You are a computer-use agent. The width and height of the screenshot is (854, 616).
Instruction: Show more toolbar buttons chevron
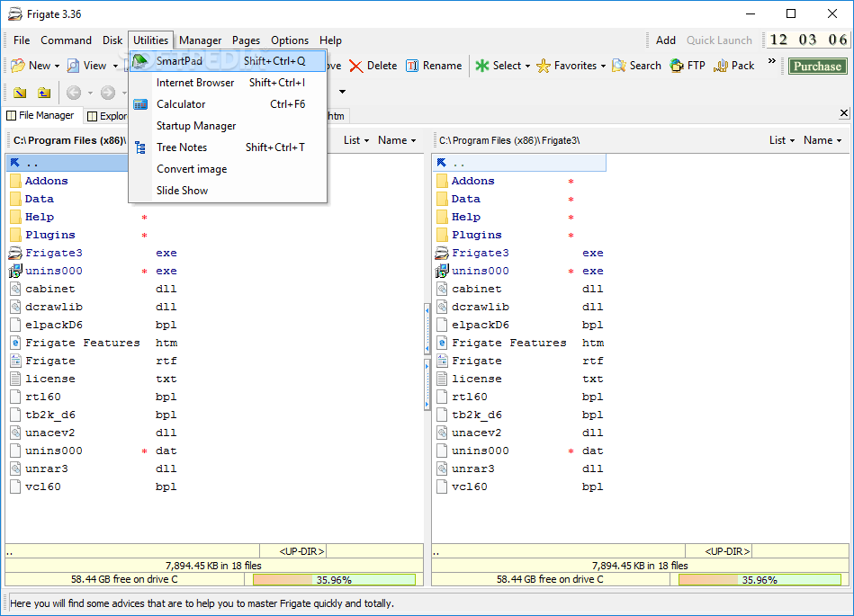(772, 61)
